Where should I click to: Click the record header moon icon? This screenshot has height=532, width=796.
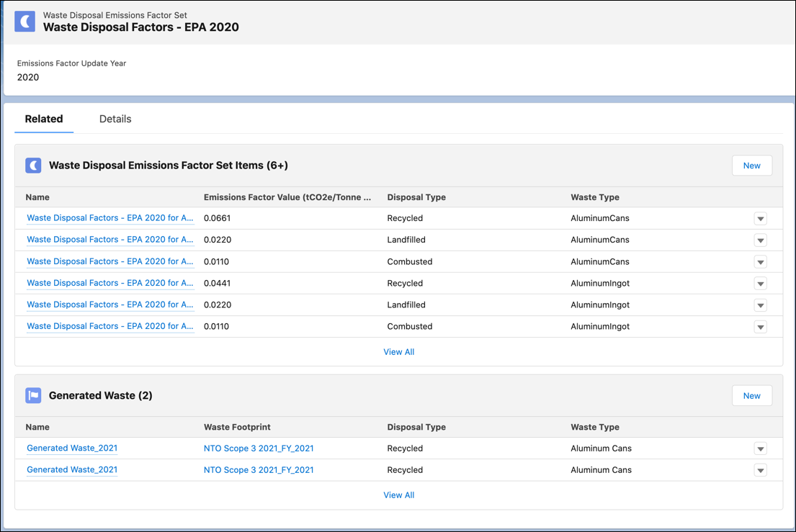pyautogui.click(x=25, y=22)
